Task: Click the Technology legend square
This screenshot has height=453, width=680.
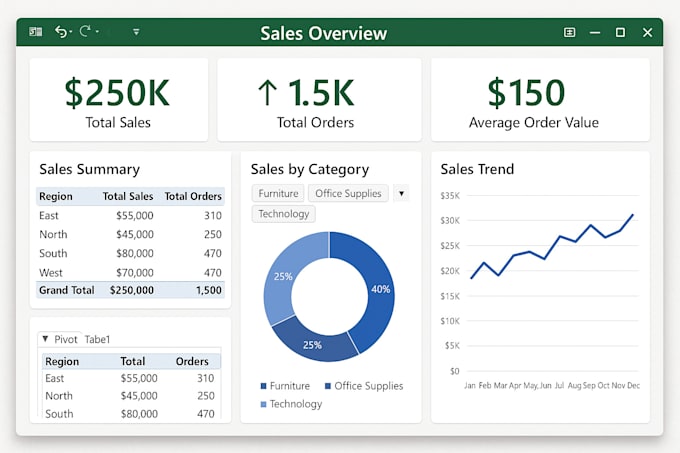Action: (263, 404)
